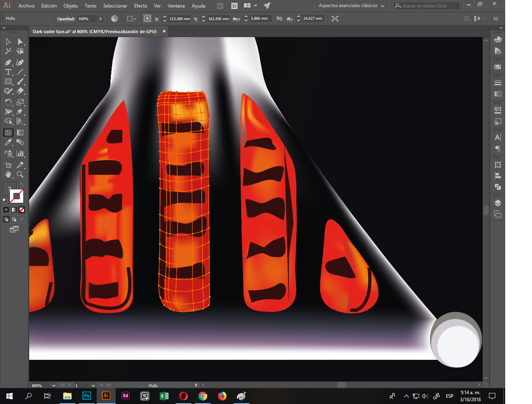This screenshot has width=532, height=404.
Task: Set fill mode to Gradient
Action: tap(14, 210)
